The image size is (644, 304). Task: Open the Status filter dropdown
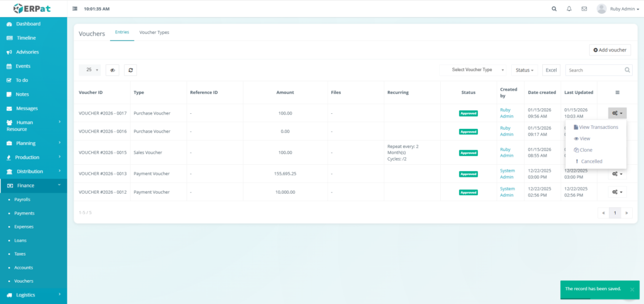click(x=525, y=70)
